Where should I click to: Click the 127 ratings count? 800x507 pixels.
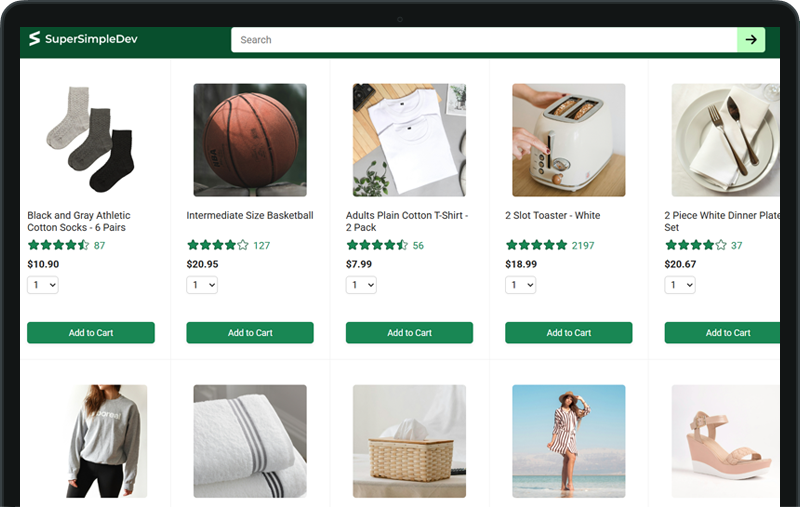(x=262, y=246)
